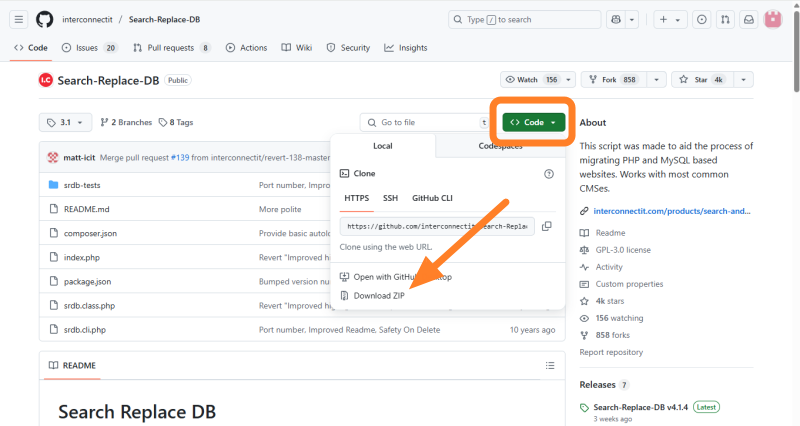
Task: Focus the Go to file input
Action: [x=424, y=122]
